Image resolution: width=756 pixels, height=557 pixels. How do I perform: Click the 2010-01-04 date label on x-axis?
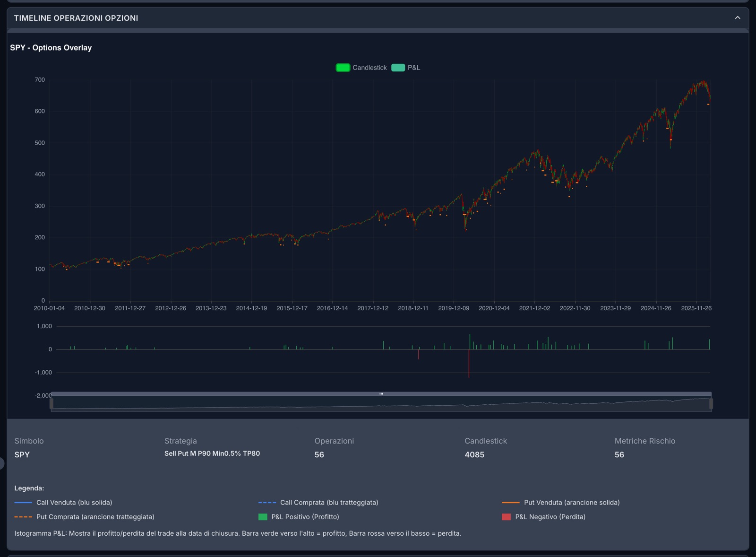[49, 308]
